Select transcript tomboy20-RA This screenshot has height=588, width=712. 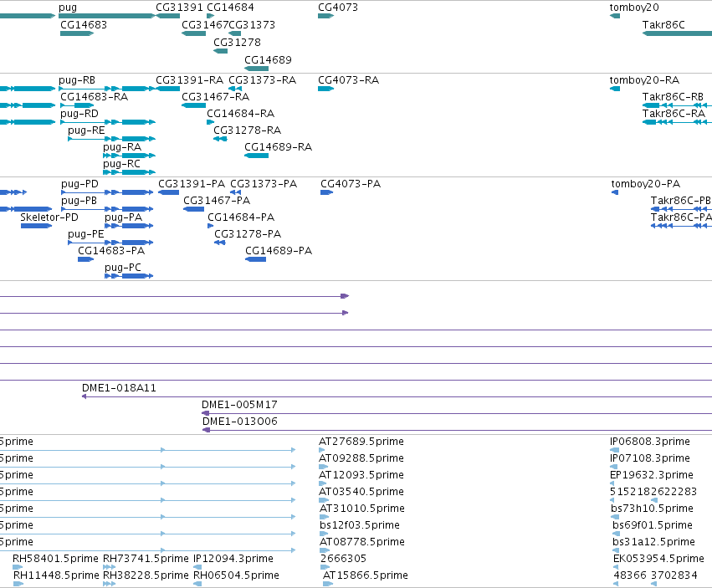(x=644, y=80)
